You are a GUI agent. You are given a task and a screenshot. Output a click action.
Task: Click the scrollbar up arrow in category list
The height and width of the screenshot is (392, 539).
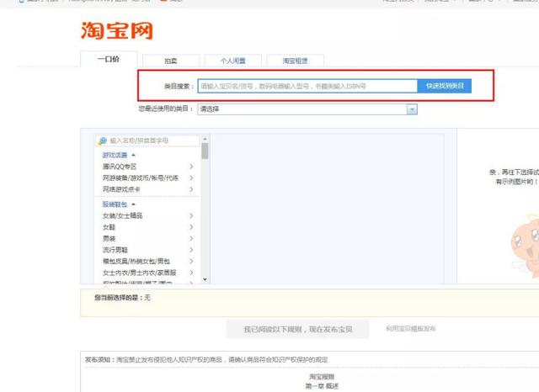[x=205, y=140]
